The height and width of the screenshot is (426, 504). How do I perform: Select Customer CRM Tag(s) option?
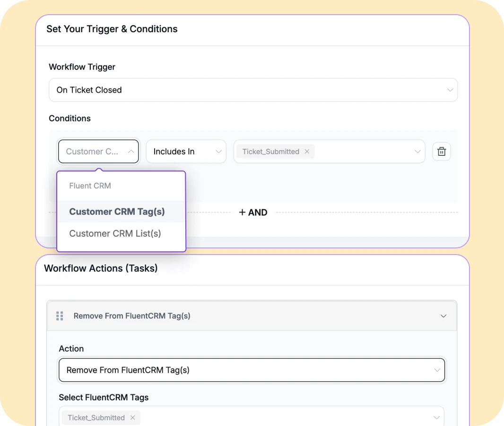click(x=121, y=212)
